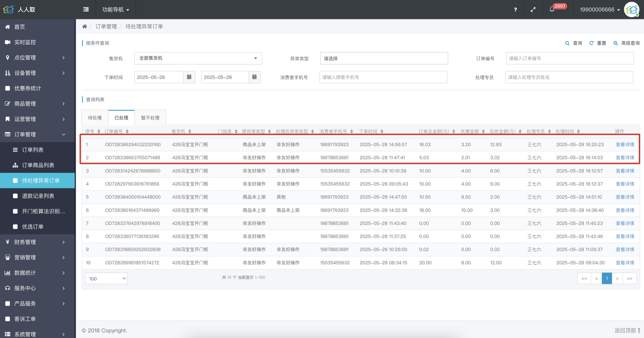Expand 营销管理 sidebar menu
This screenshot has width=644, height=338.
point(37,257)
